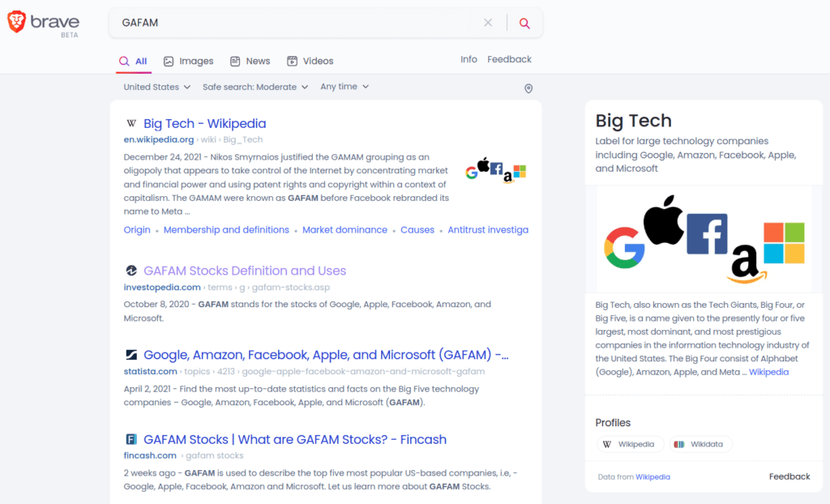Switch to the News tab
This screenshot has height=504, width=830.
point(250,62)
